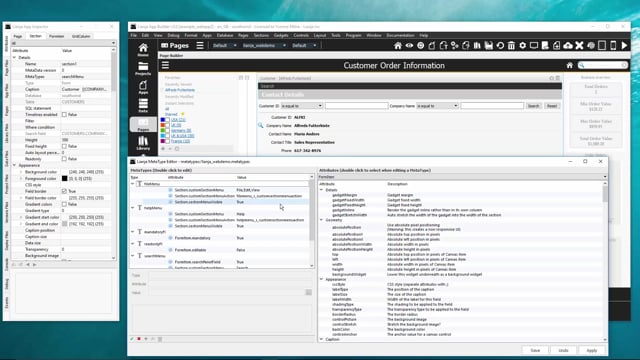
Task: Click the red cancel icon in the MetaType Editor
Action: coord(139,339)
